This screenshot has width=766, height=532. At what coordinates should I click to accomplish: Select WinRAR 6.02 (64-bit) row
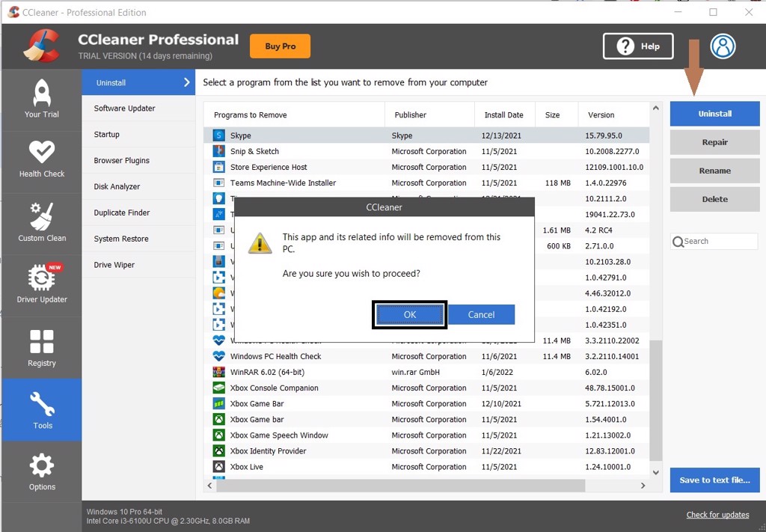(426, 373)
